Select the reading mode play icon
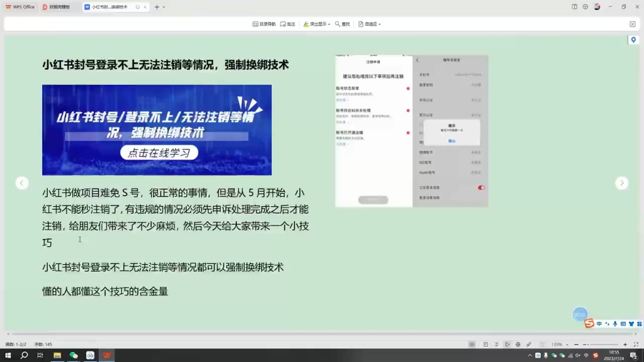 [x=508, y=344]
